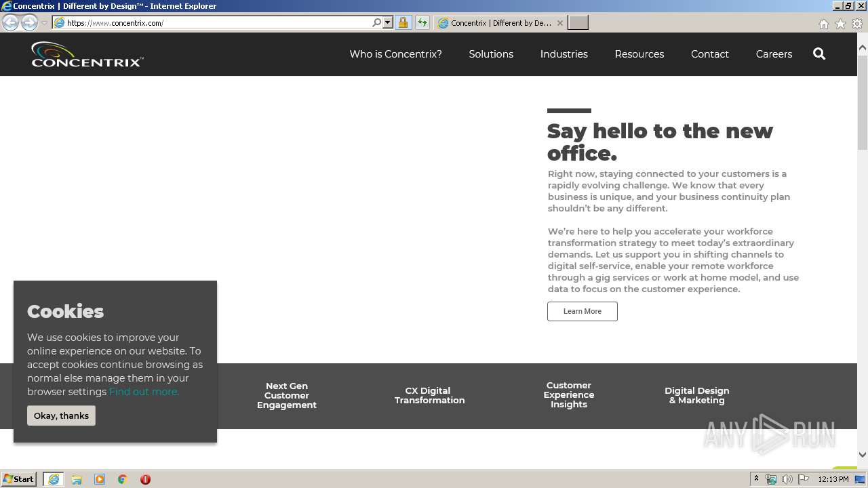This screenshot has height=488, width=868.
Task: Go to the Careers page
Action: tap(774, 54)
